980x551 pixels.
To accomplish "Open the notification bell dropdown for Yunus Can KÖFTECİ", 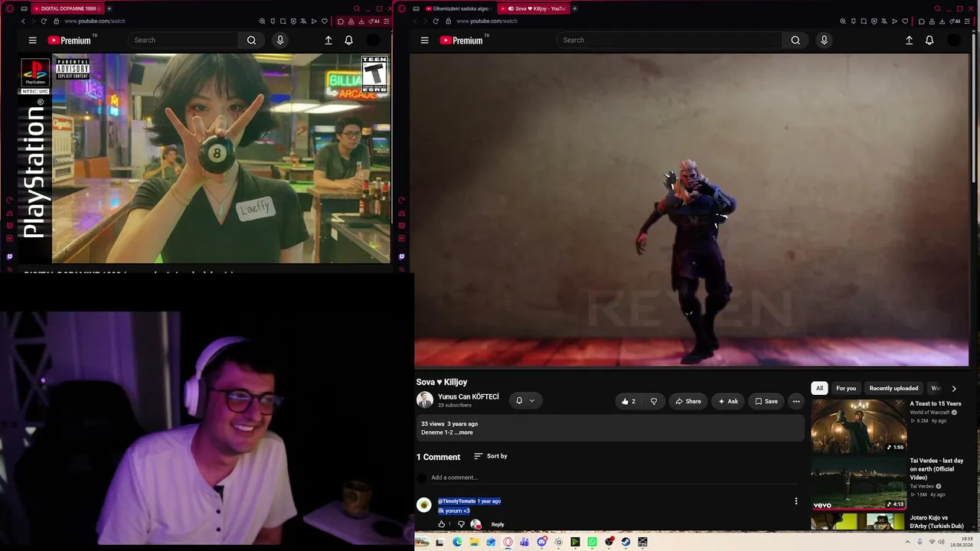I will pyautogui.click(x=524, y=401).
